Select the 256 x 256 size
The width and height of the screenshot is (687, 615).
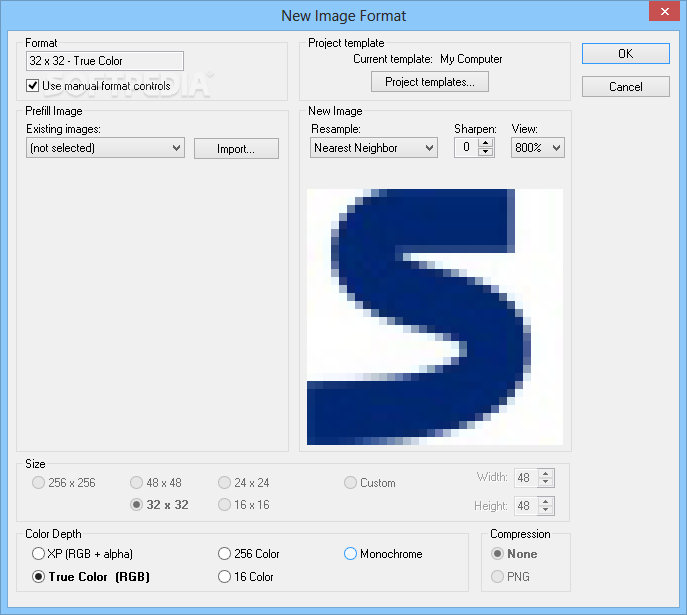coord(63,483)
